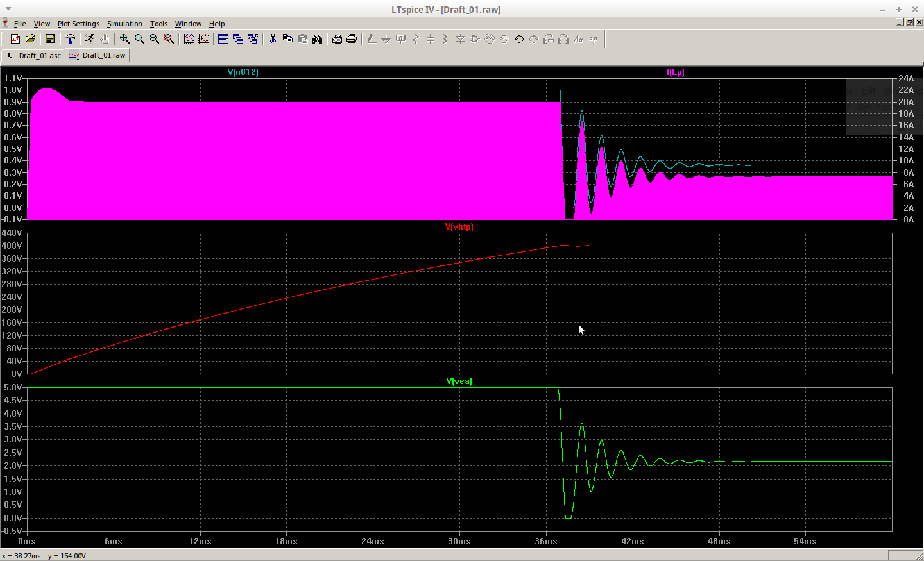This screenshot has width=924, height=561.
Task: Save using the floppy disk icon
Action: point(49,39)
